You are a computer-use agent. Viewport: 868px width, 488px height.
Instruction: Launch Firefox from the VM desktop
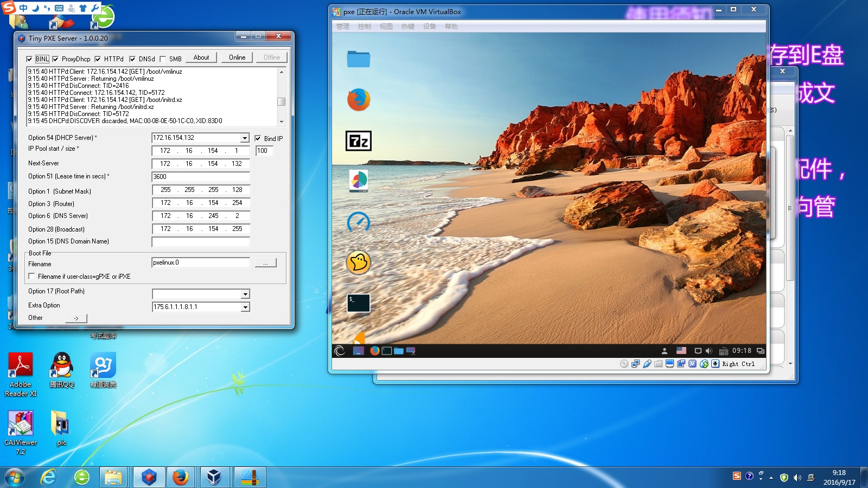[359, 100]
